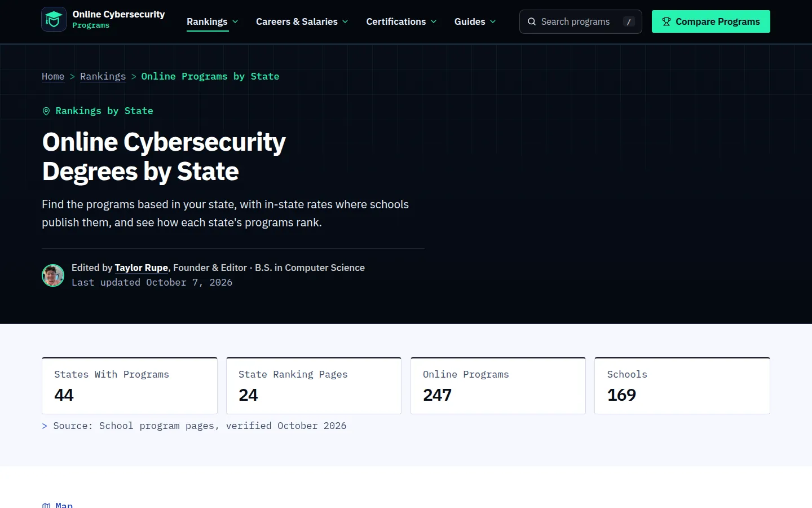Click the Rankings by State label
812x508 pixels.
[104, 111]
